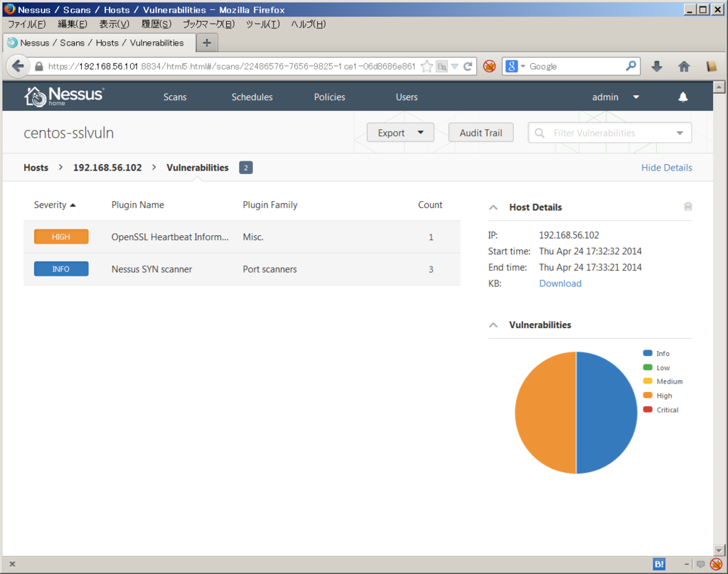The width and height of the screenshot is (728, 574).
Task: Go to the Firefox home page icon
Action: (x=684, y=66)
